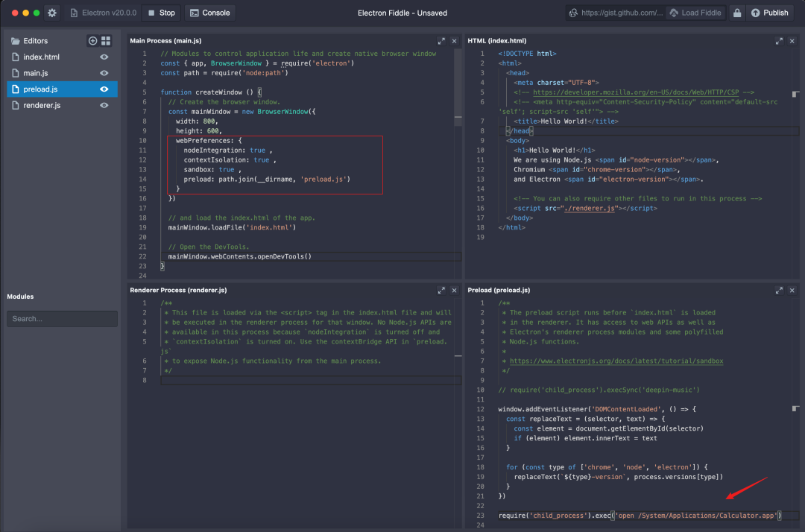
Task: Click the Preload (preload.js) panel title
Action: tap(499, 291)
